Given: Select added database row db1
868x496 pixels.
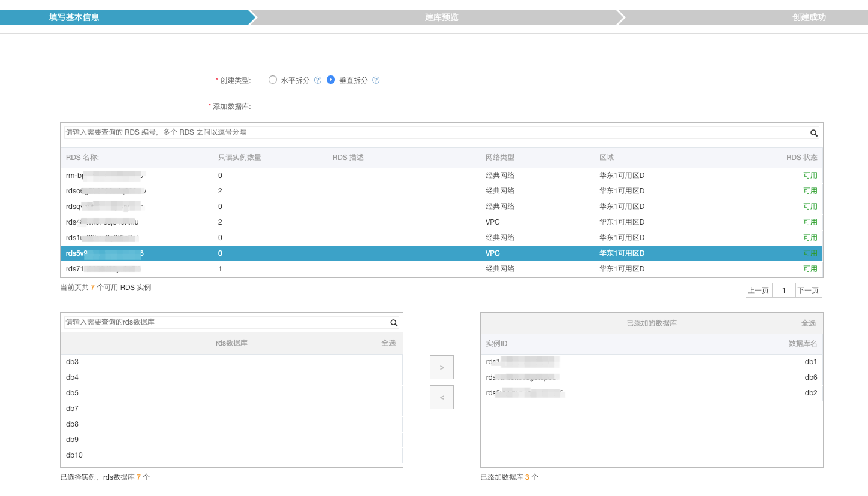Looking at the screenshot, I should point(652,362).
